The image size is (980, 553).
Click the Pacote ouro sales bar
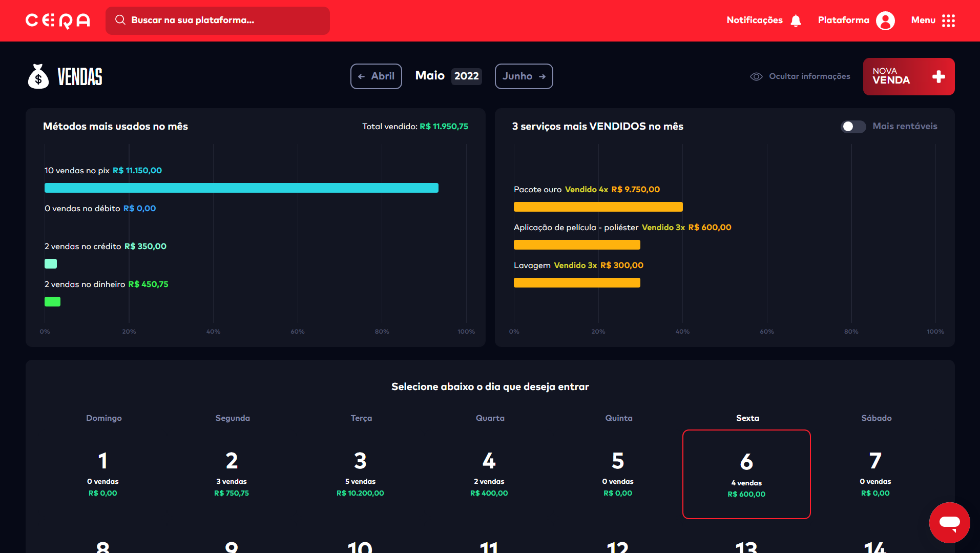(598, 207)
